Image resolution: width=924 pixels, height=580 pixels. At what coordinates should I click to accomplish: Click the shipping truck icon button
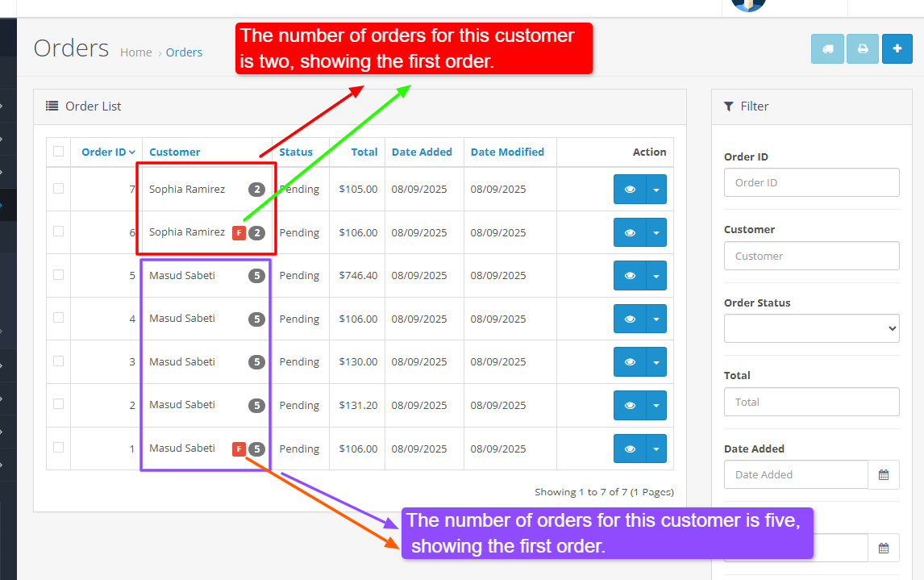pyautogui.click(x=827, y=49)
